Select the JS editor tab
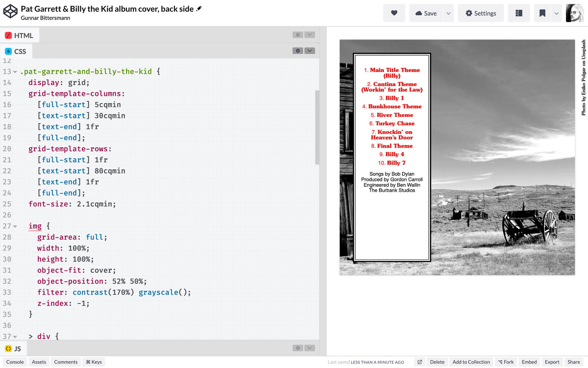Screen dimensions: 588x368 tap(13, 348)
